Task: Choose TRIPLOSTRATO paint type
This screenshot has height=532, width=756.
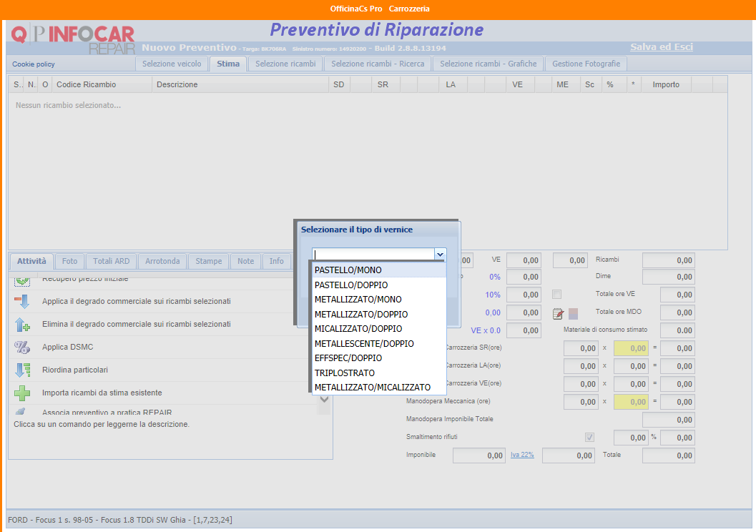Action: point(379,373)
